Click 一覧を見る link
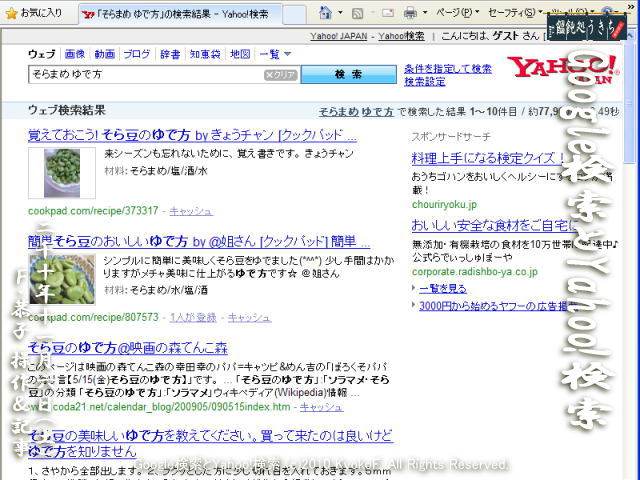Viewport: 640px width, 480px height. (x=443, y=289)
